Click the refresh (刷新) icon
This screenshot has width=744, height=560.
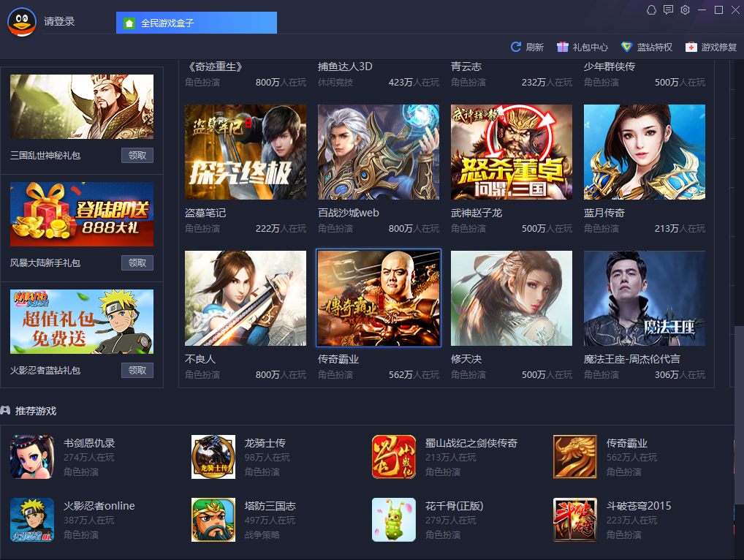click(x=515, y=47)
